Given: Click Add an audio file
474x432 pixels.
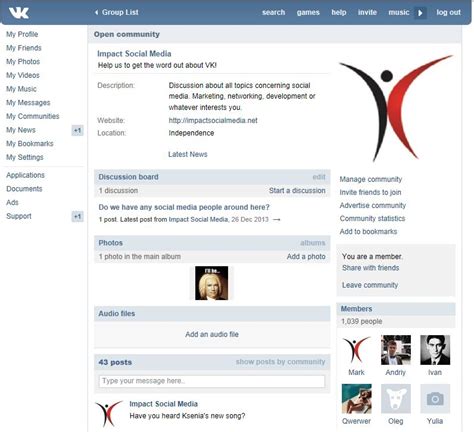Looking at the screenshot, I should 212,334.
